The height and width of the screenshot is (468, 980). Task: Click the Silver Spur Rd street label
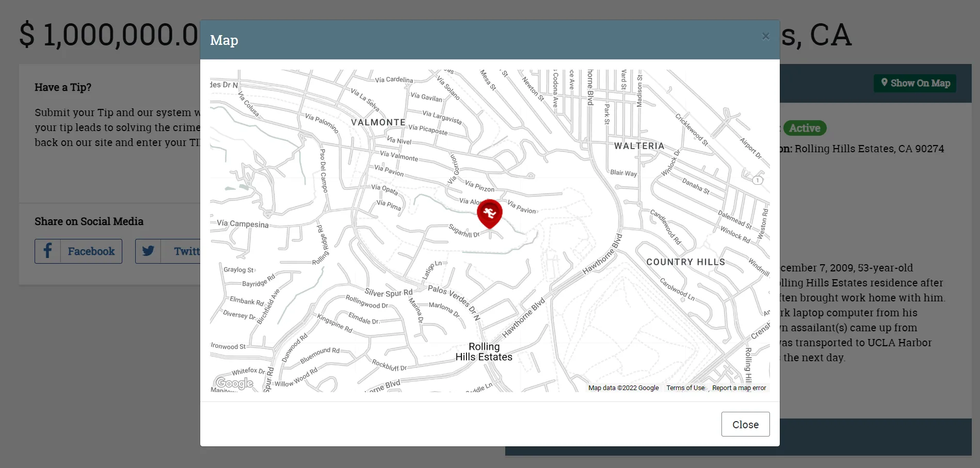[388, 293]
